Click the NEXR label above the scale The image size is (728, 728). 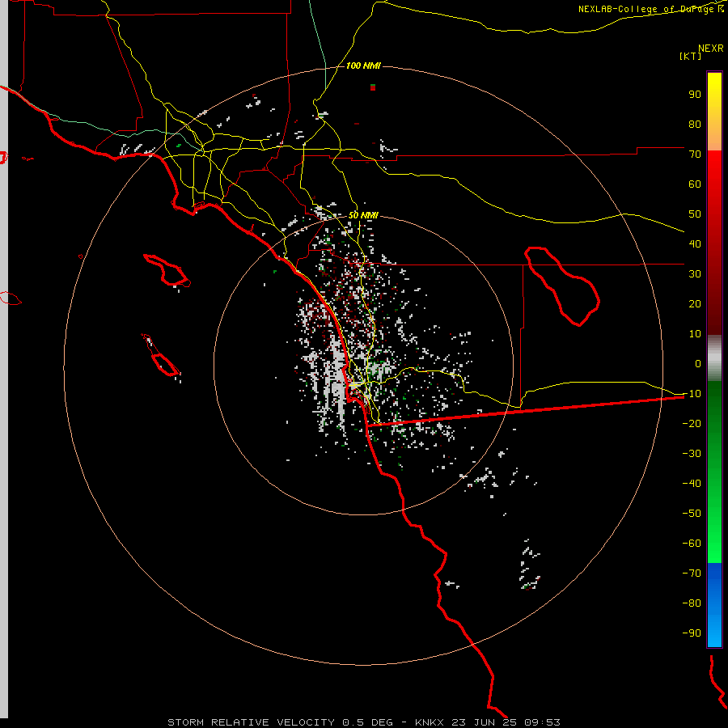tap(710, 49)
